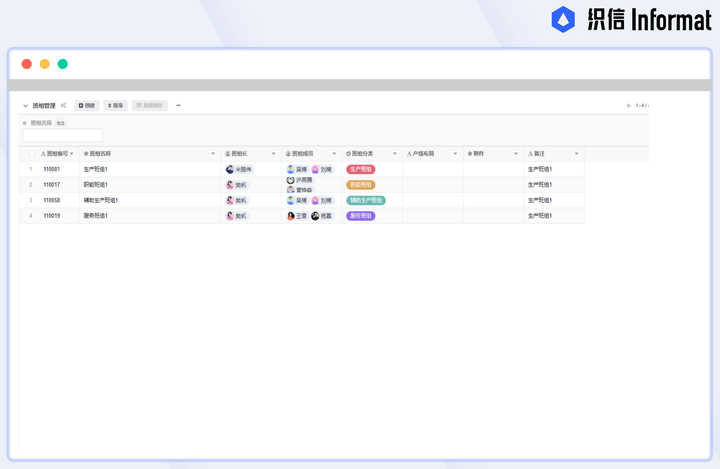Click second member avatar in row 110068
The width and height of the screenshot is (720, 469).
[315, 200]
